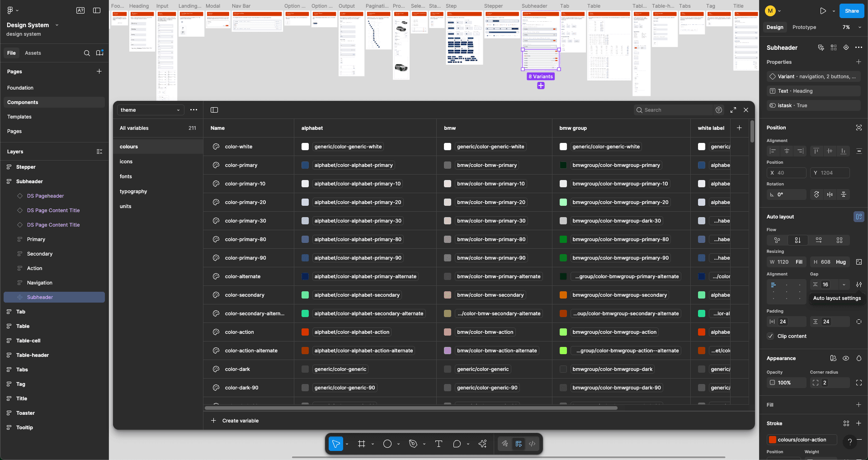This screenshot has height=460, width=868.
Task: Toggle the variables panel sidebar icon
Action: [214, 110]
